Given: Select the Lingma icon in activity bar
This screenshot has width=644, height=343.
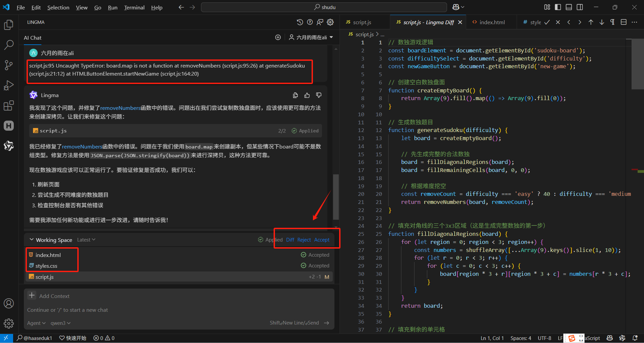Looking at the screenshot, I should coord(8,146).
